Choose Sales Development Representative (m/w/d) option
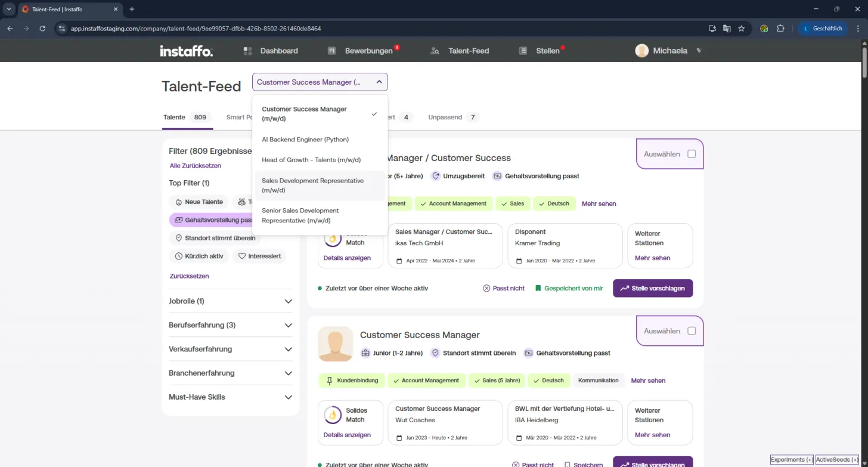Viewport: 868px width, 467px height. (320, 185)
